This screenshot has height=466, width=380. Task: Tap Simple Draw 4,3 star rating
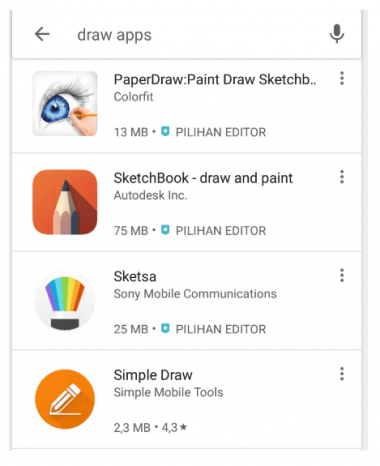click(x=174, y=427)
